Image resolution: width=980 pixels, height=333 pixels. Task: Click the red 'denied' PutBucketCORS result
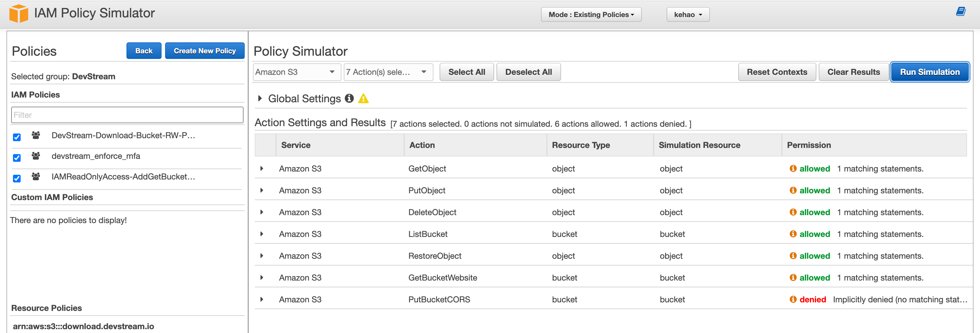(813, 299)
